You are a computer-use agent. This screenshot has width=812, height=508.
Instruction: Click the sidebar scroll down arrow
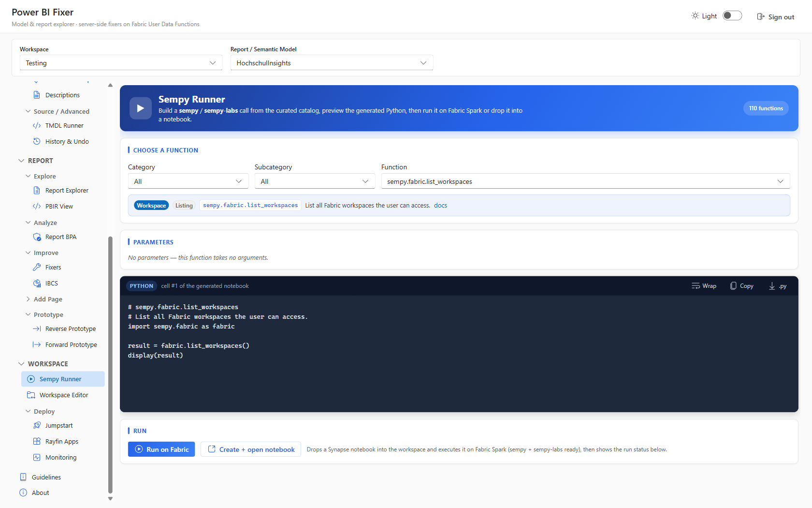pyautogui.click(x=110, y=499)
